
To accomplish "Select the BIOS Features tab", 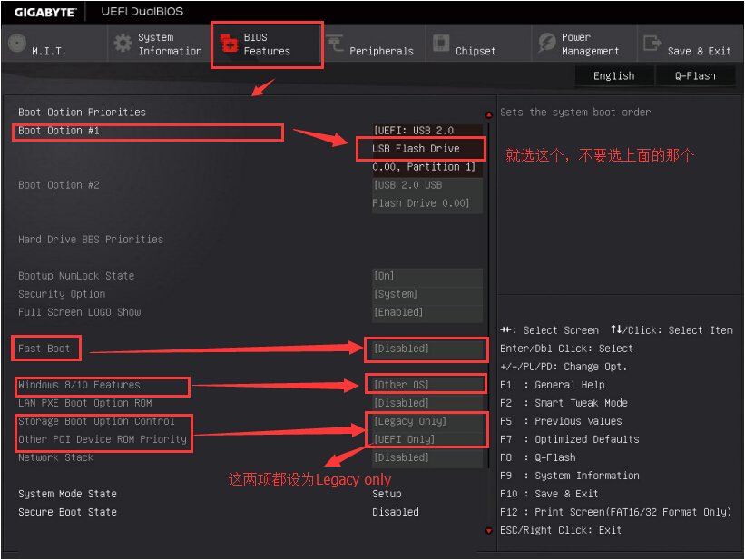I will [x=267, y=44].
